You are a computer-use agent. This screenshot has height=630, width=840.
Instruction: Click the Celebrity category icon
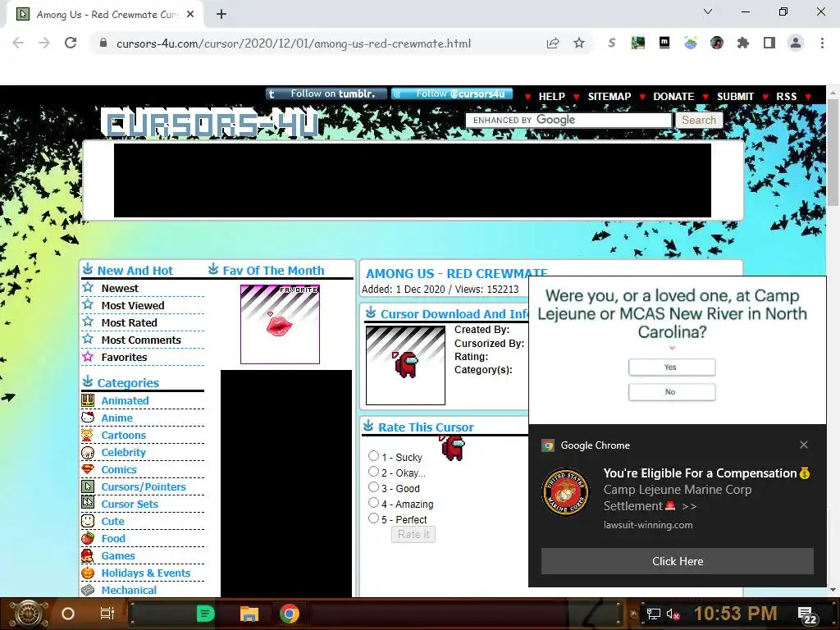[88, 452]
